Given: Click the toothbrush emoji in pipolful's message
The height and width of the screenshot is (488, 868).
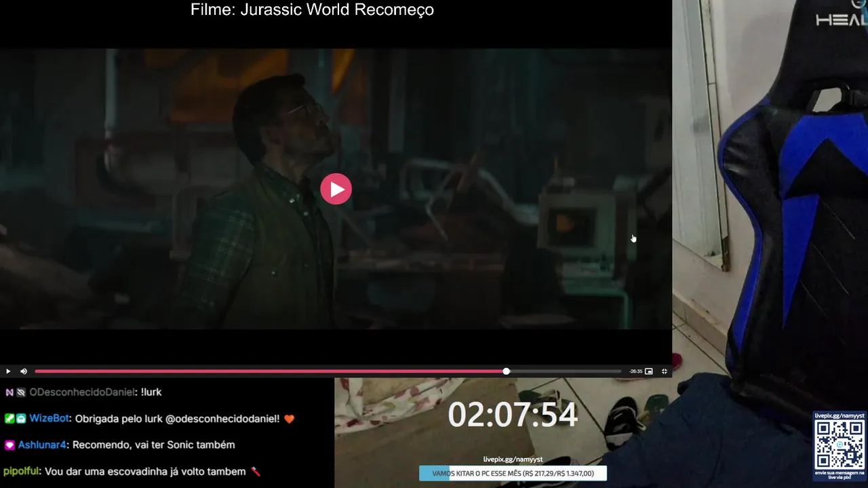Looking at the screenshot, I should [256, 471].
